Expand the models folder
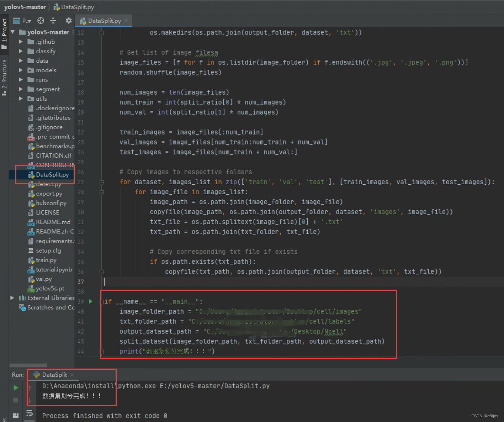The image size is (504, 422). coord(21,70)
